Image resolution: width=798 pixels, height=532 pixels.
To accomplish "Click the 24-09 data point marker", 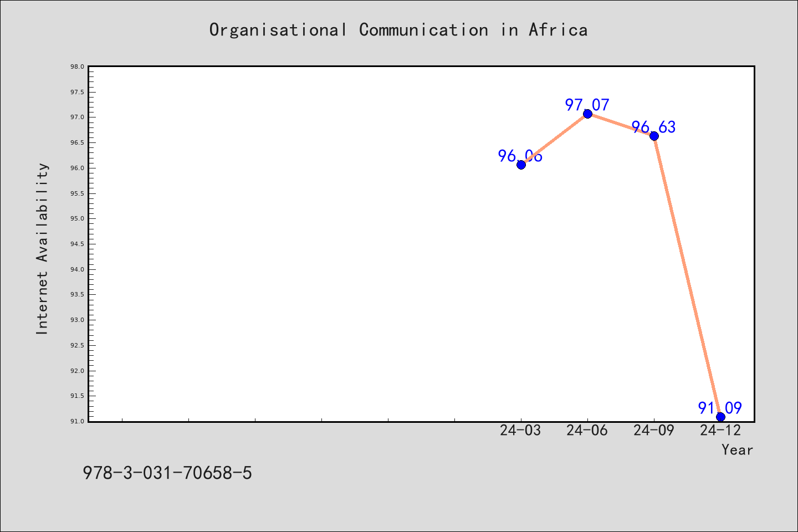I will (654, 136).
